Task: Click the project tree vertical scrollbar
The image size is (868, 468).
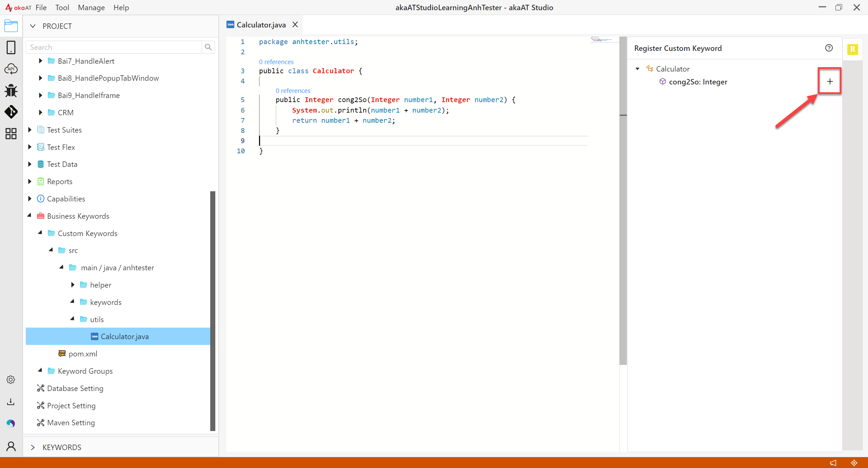Action: [213, 311]
